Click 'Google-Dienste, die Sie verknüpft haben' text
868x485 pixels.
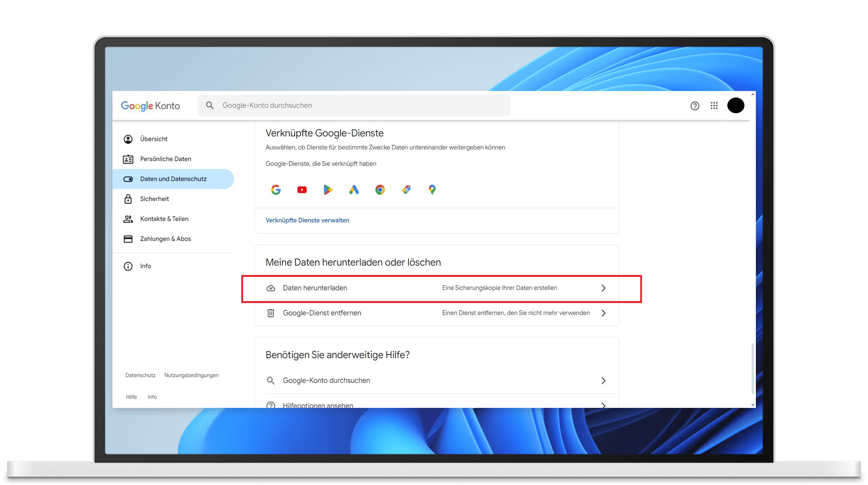[321, 164]
